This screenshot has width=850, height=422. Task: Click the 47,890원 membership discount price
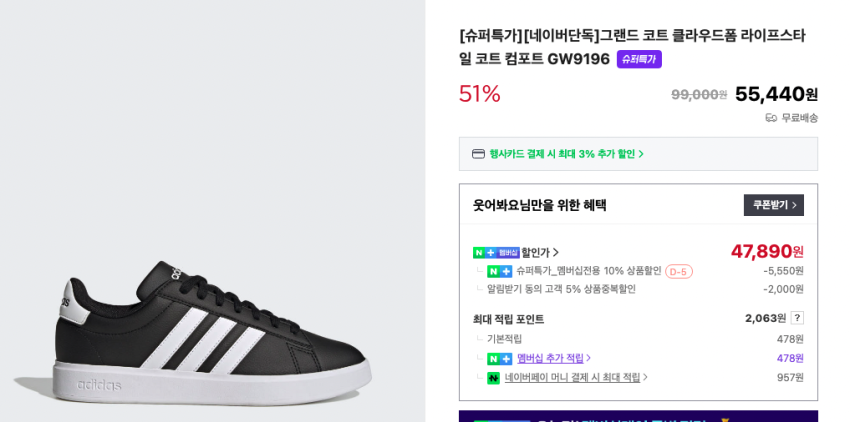(x=767, y=251)
